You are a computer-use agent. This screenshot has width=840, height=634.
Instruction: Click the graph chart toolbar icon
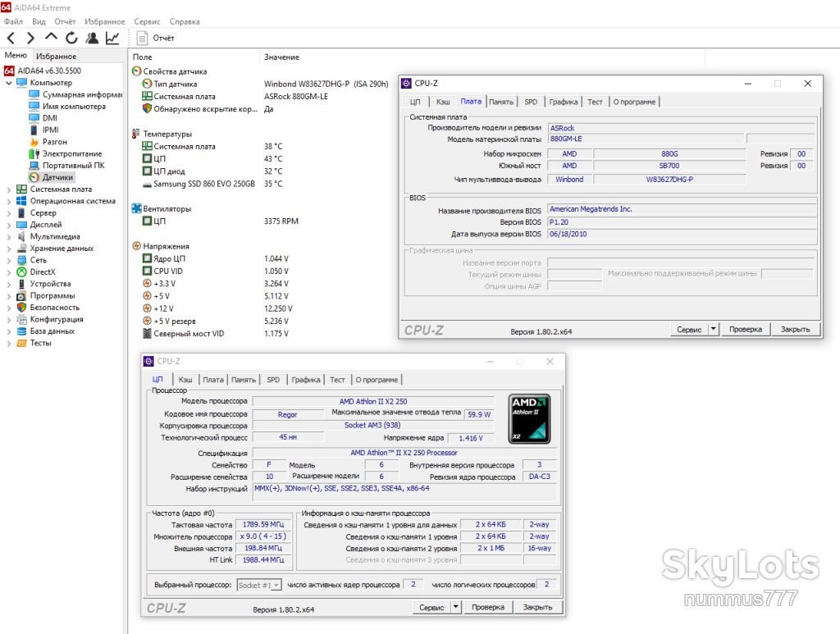(x=112, y=38)
